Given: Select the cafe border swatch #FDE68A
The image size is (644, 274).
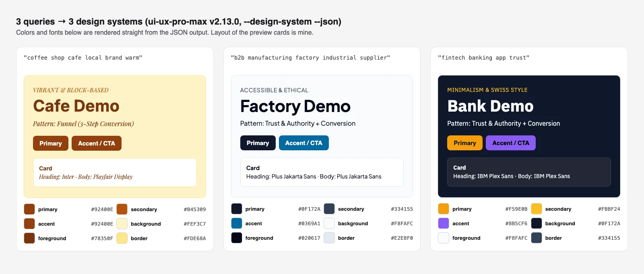Looking at the screenshot, I should click(122, 238).
